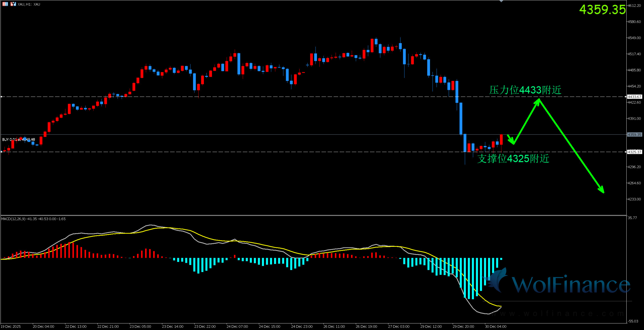The image size is (644, 330).
Task: Select the upward green arrow tip near 4433
Action: (x=539, y=99)
